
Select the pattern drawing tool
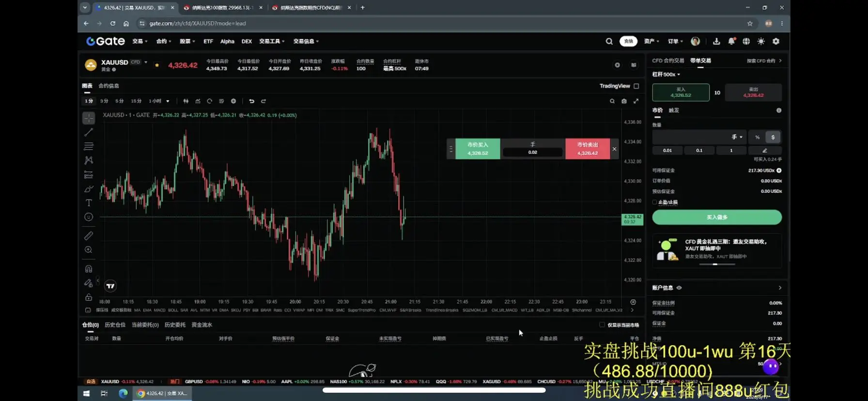[89, 160]
